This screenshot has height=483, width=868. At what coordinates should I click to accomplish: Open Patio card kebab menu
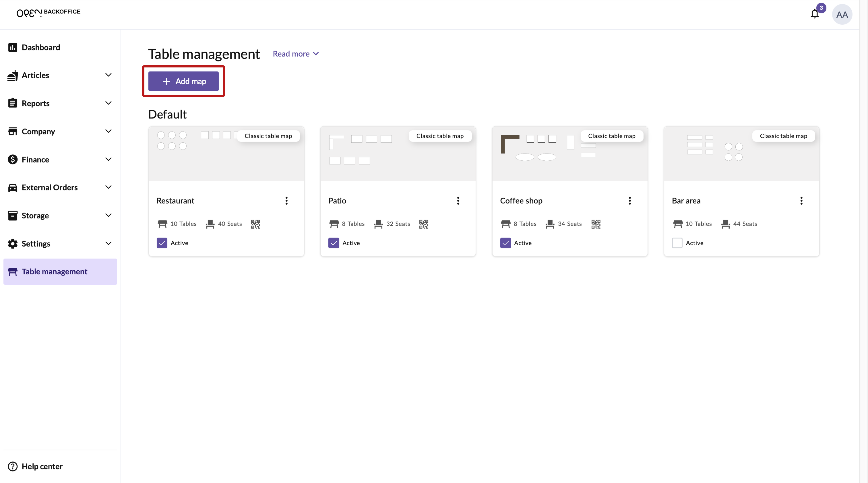(x=458, y=201)
